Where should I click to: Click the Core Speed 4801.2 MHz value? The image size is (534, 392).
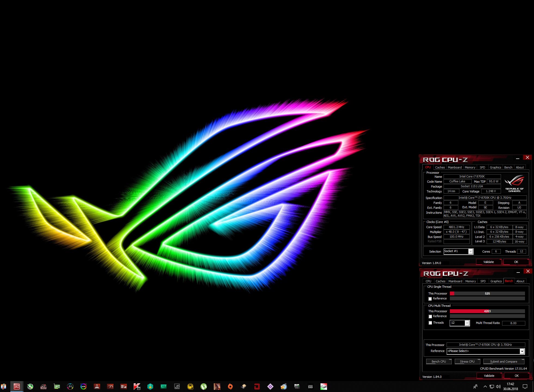456,227
